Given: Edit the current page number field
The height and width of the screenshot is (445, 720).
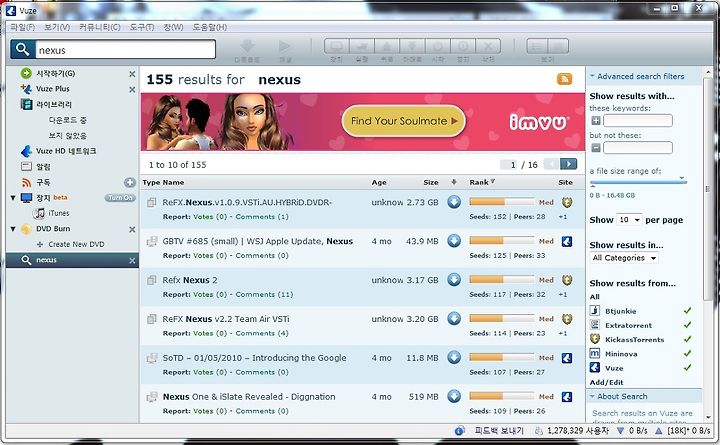Looking at the screenshot, I should (509, 164).
